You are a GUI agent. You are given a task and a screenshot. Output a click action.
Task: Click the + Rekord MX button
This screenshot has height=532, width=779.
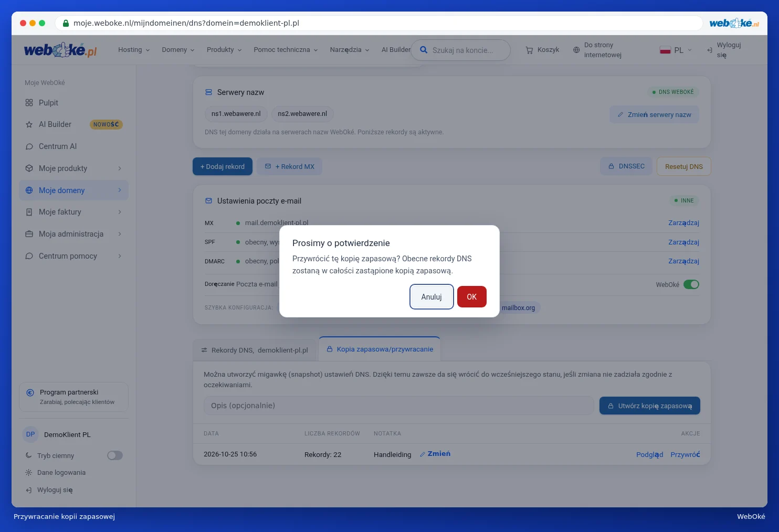(x=290, y=167)
